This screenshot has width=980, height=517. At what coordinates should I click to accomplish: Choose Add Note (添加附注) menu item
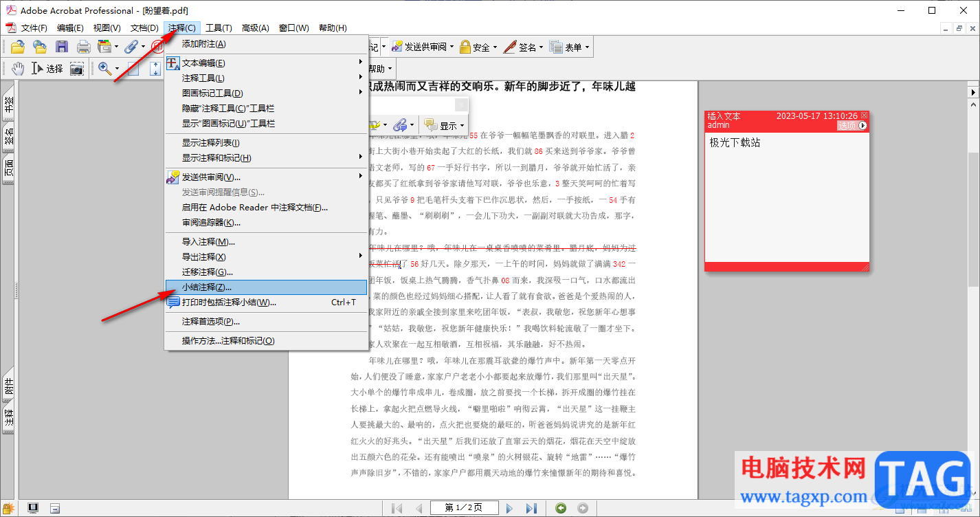click(266, 44)
